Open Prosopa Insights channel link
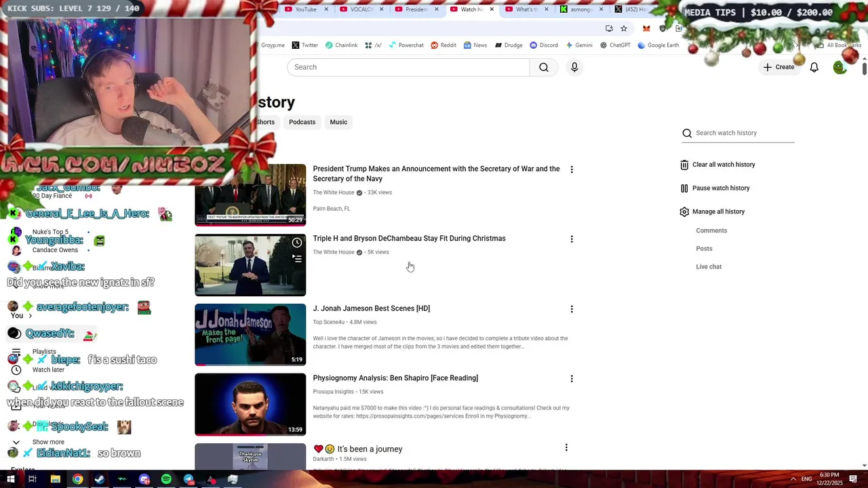 (333, 392)
